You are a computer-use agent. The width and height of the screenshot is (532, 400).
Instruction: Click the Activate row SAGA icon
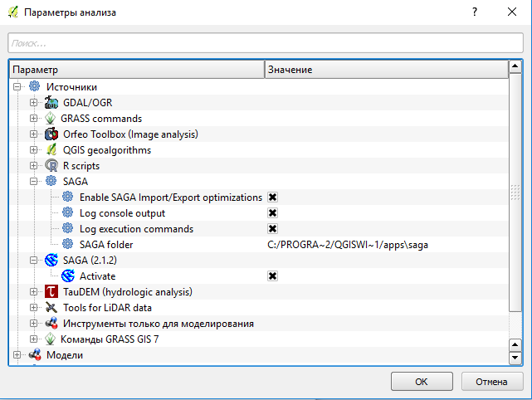68,276
